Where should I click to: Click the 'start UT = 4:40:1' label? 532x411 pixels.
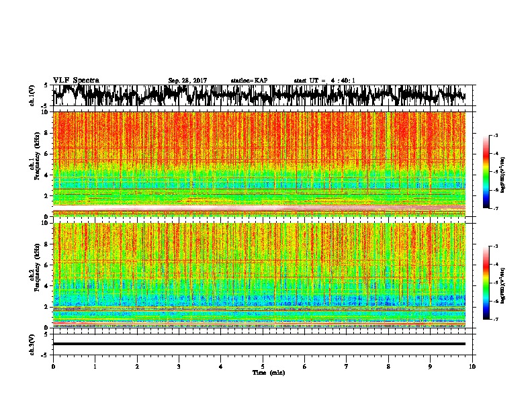pyautogui.click(x=324, y=81)
